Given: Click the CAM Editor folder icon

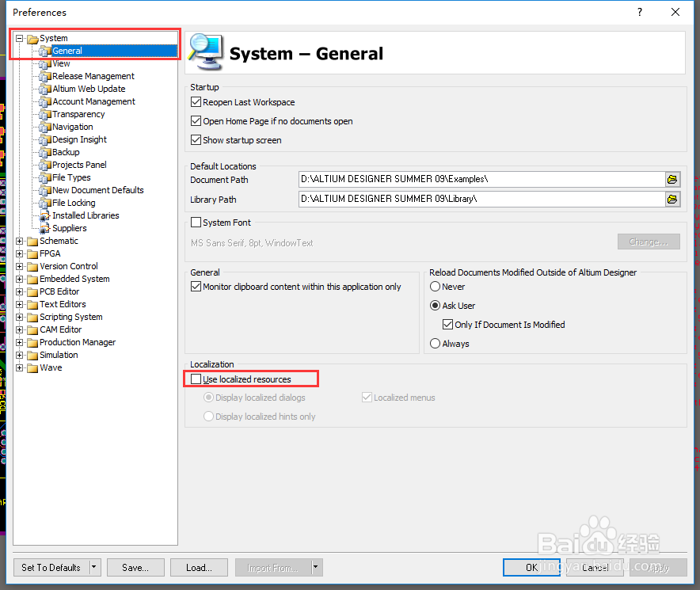Looking at the screenshot, I should coord(32,330).
